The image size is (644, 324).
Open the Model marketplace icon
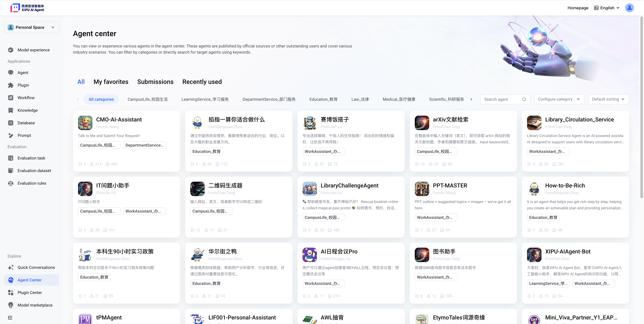pyautogui.click(x=11, y=305)
